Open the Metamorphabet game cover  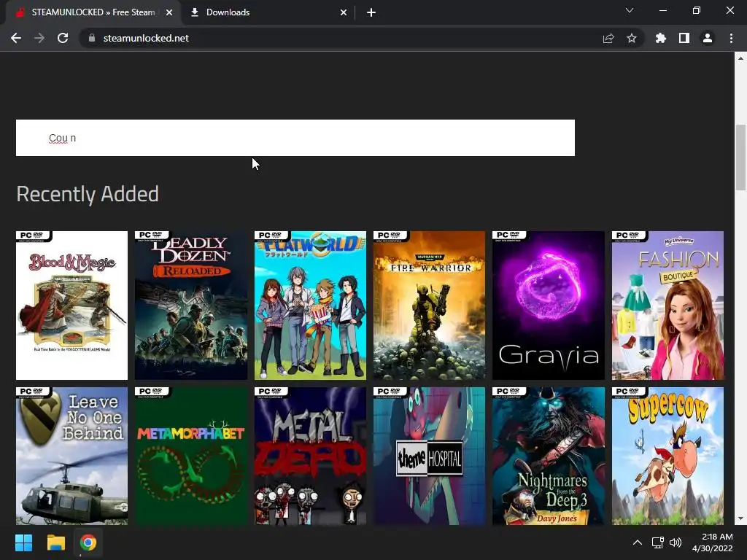[191, 456]
